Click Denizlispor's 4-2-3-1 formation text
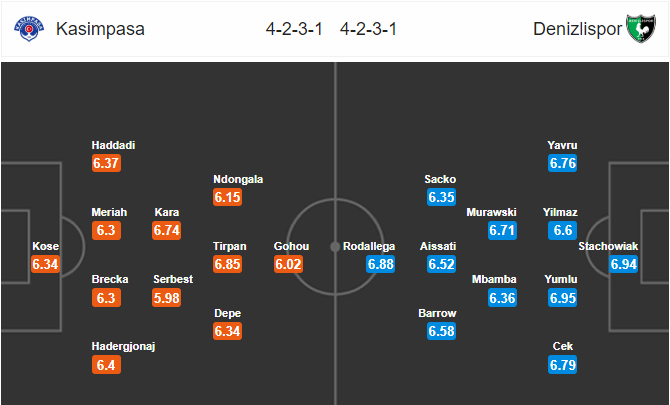The image size is (670, 405). point(368,29)
